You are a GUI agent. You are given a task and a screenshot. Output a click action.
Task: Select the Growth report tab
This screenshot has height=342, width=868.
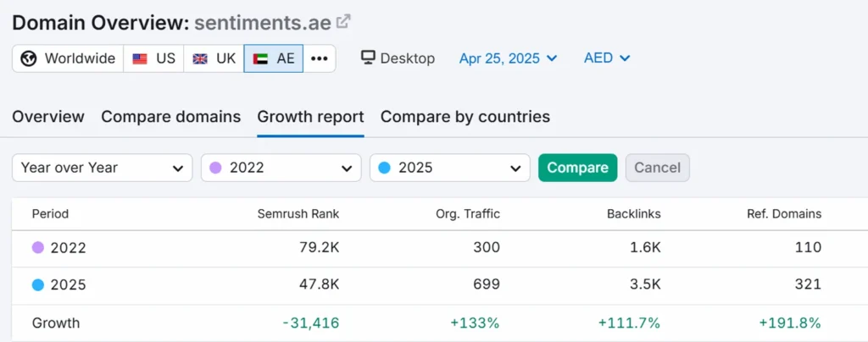pyautogui.click(x=310, y=117)
